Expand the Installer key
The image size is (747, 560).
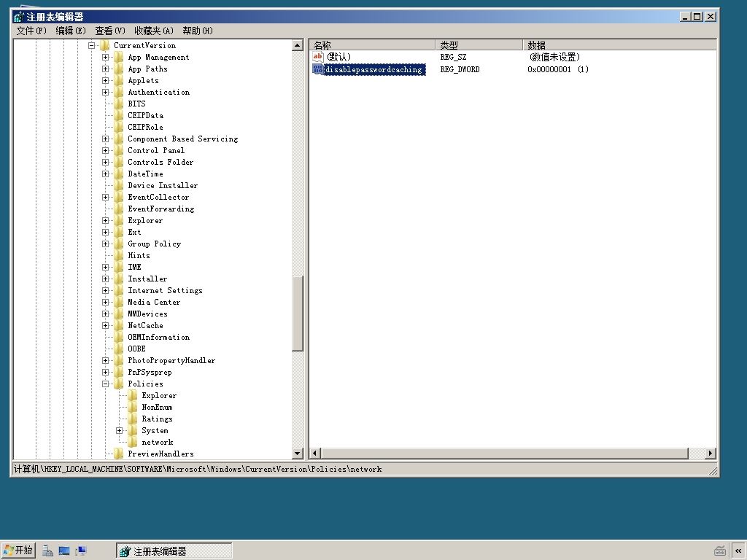(x=105, y=279)
